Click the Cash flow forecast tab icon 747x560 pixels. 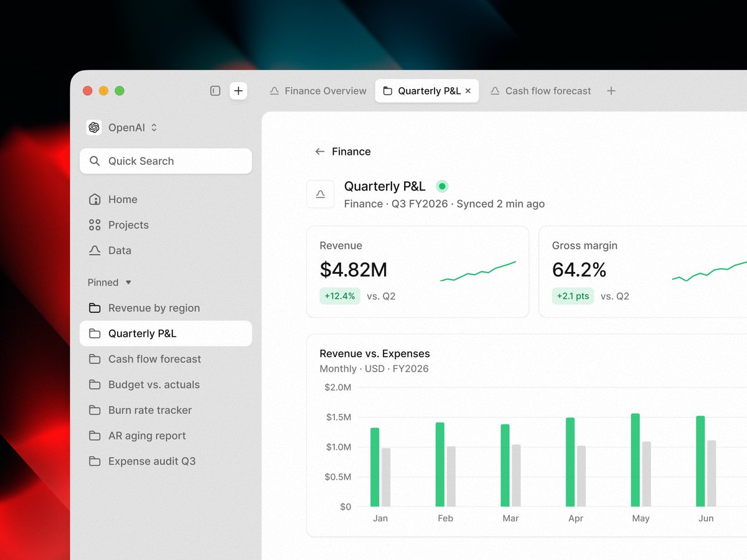495,91
